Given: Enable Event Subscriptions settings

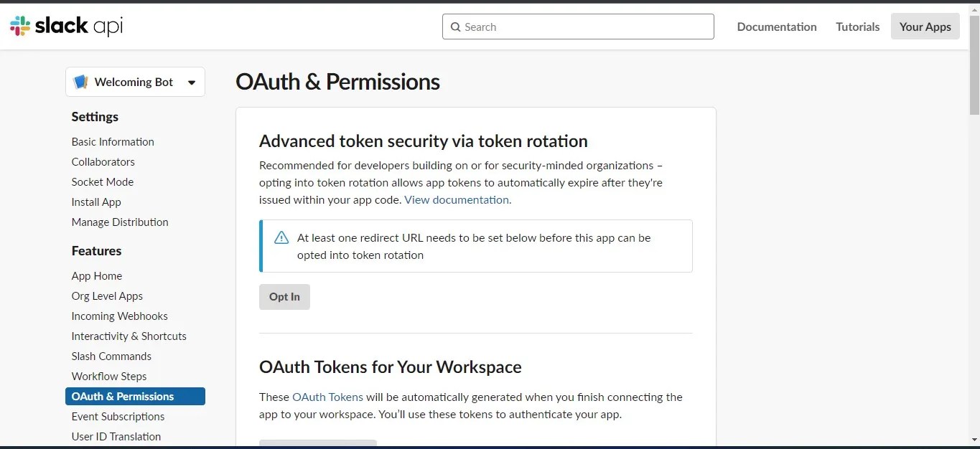Looking at the screenshot, I should coord(118,416).
